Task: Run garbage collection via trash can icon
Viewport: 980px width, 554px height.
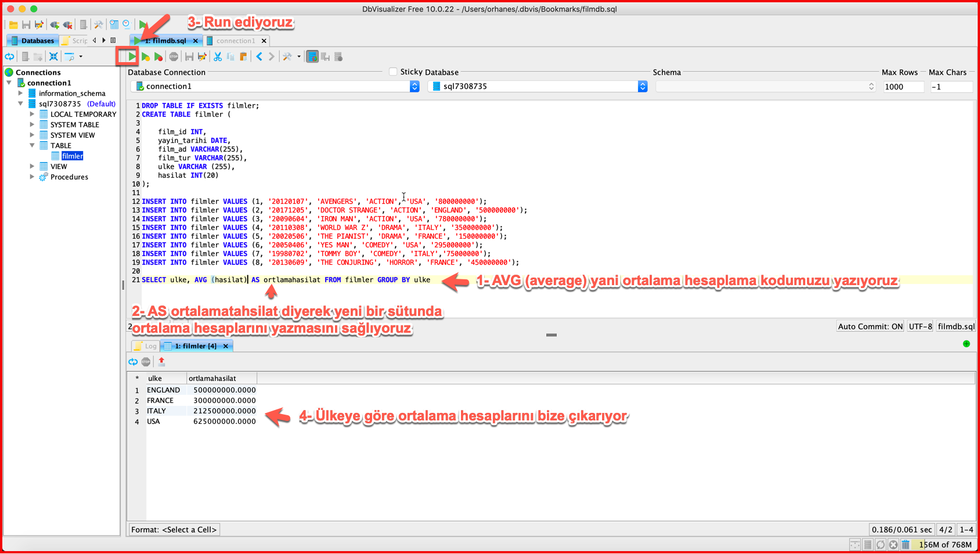Action: [906, 545]
